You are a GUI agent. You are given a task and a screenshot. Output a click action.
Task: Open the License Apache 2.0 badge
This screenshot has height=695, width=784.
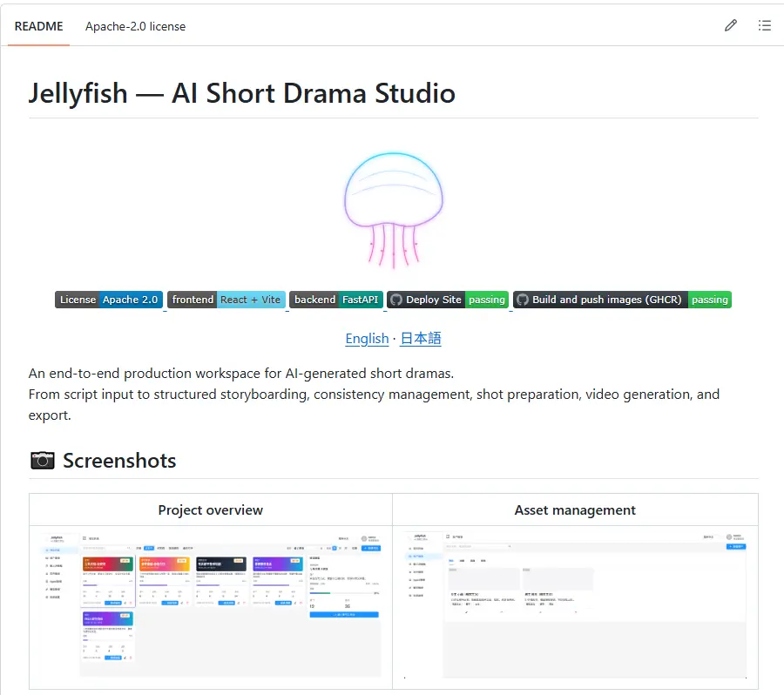click(109, 300)
